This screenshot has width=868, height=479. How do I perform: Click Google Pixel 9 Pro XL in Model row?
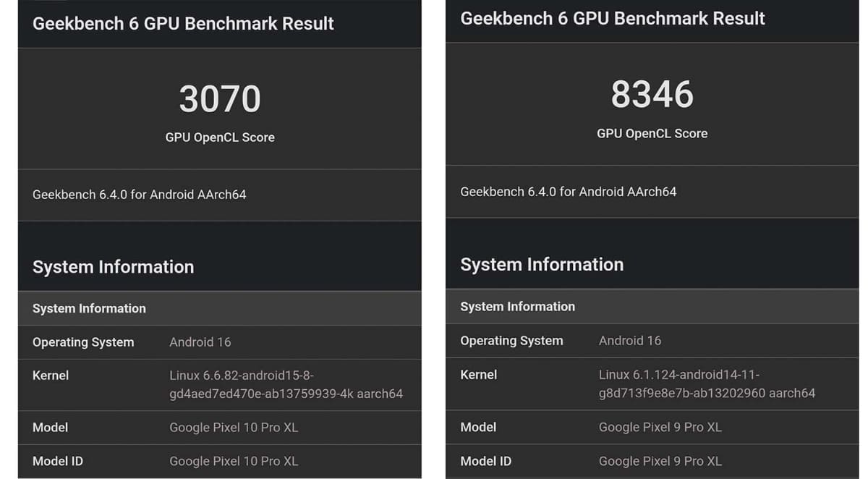pyautogui.click(x=660, y=427)
